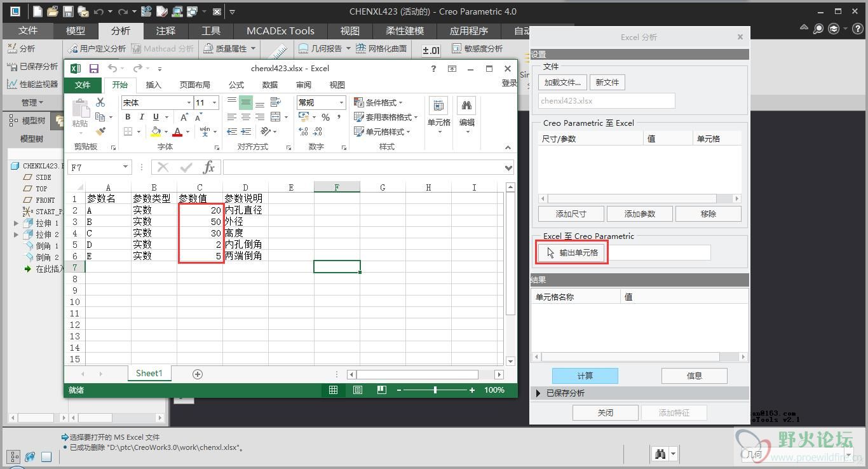
Task: Open number format dropdown 常规
Action: (341, 102)
